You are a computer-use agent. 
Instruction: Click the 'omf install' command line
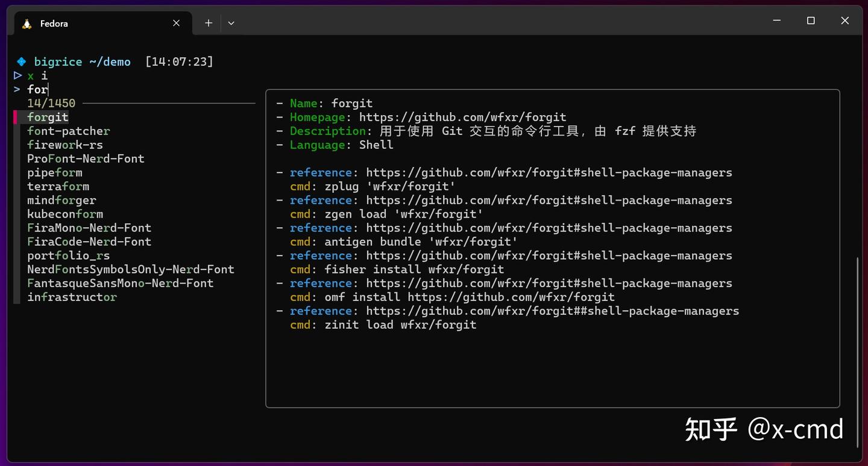453,297
